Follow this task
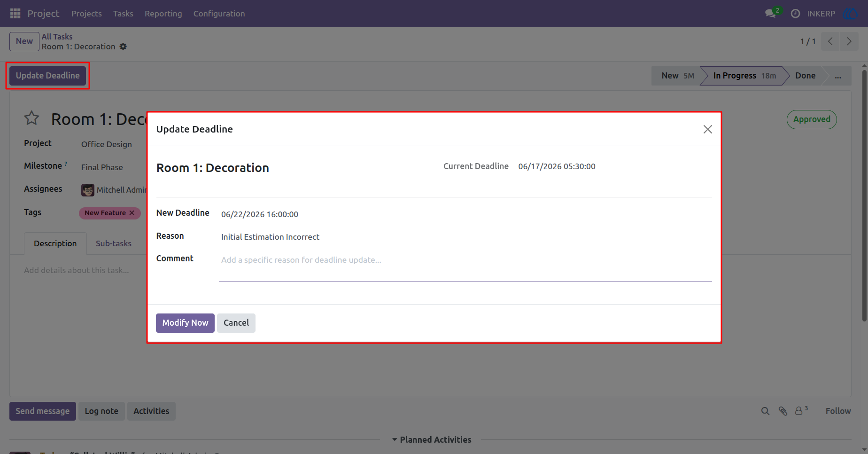 click(x=838, y=411)
